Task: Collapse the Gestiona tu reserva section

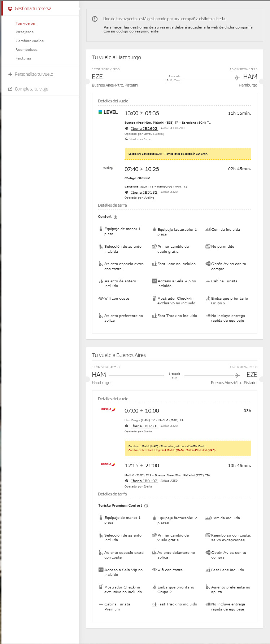Action: 33,9
